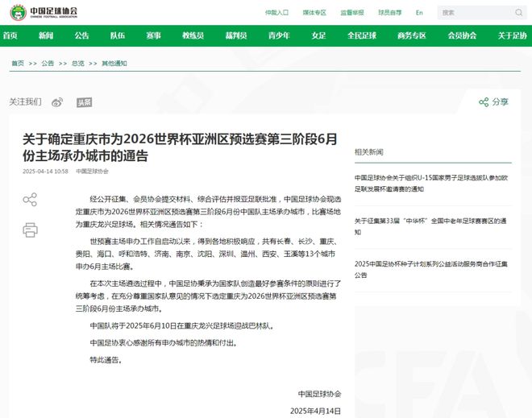Viewport: 532px width, 418px height.
Task: Open the 青少年 navigation menu
Action: coord(279,35)
